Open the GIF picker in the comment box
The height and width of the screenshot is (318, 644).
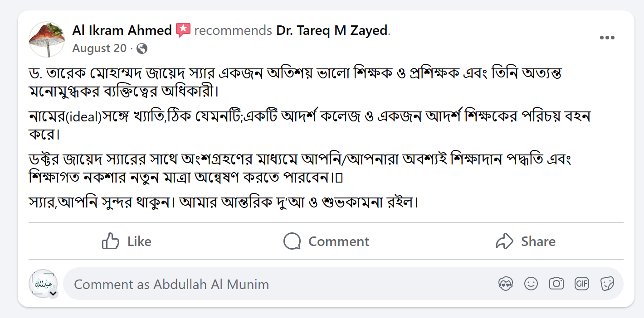click(581, 284)
